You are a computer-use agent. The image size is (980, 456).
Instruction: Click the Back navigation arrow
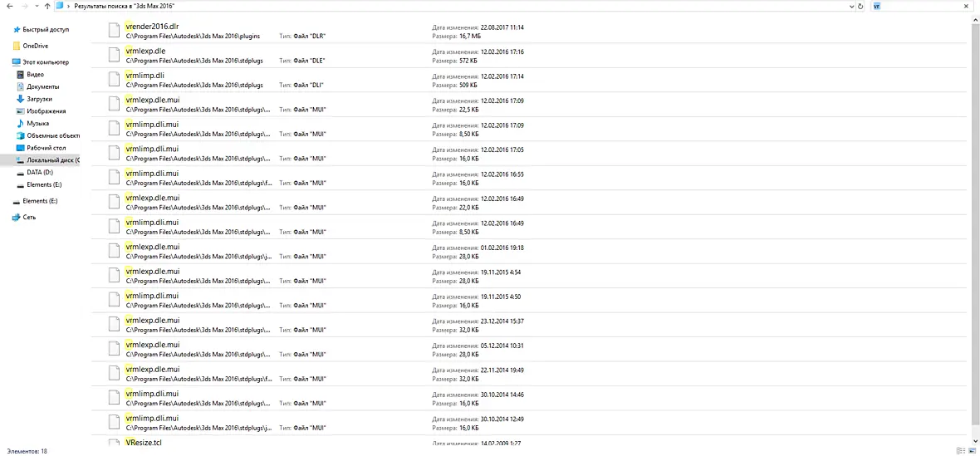click(x=10, y=6)
